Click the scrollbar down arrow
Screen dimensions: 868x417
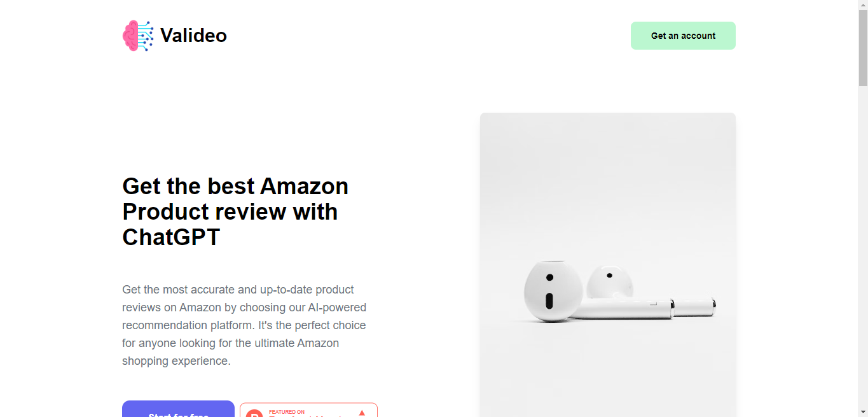(x=863, y=412)
